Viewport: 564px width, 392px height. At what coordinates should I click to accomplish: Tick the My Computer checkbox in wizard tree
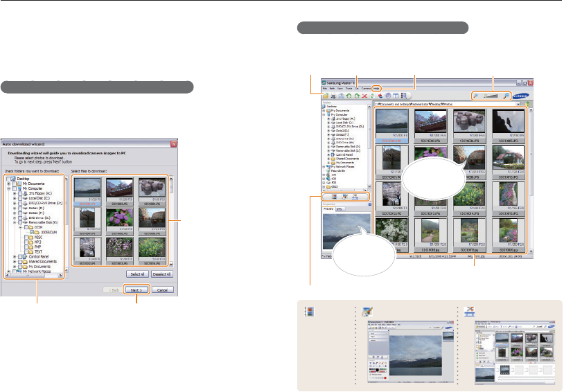15,188
